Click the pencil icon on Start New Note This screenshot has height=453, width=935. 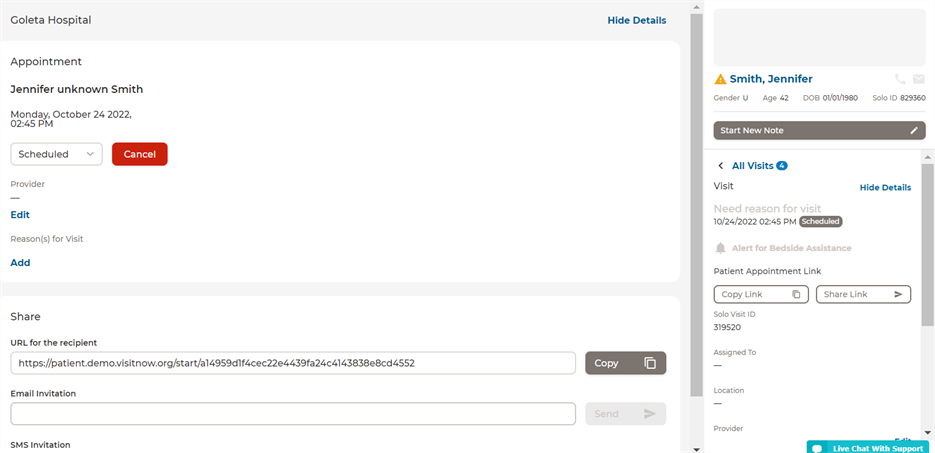click(913, 130)
